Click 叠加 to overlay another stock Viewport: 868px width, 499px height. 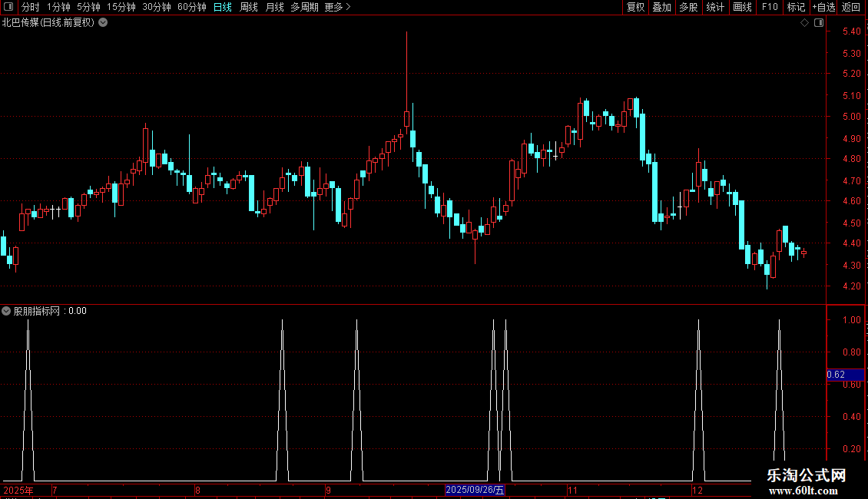pyautogui.click(x=661, y=7)
